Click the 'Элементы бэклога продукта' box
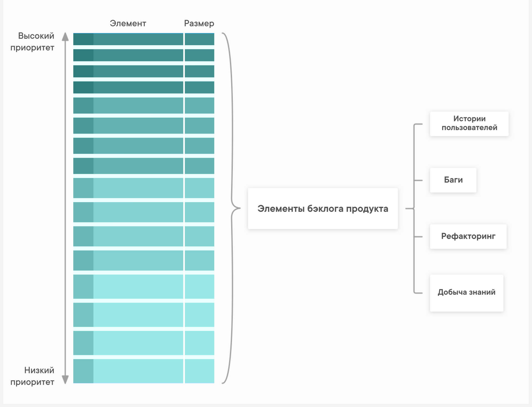The height and width of the screenshot is (407, 532). (x=323, y=208)
